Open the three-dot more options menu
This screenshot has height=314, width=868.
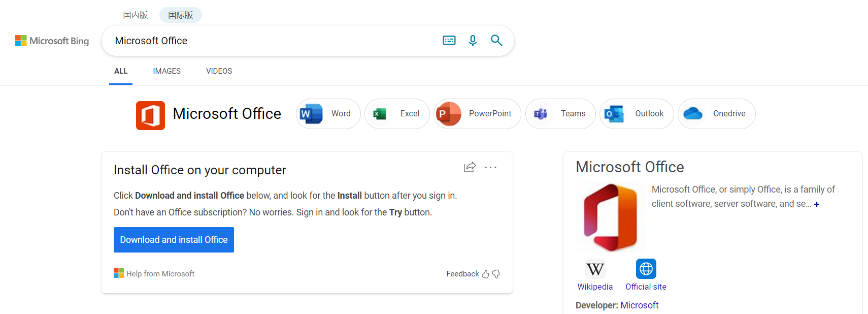pyautogui.click(x=490, y=167)
